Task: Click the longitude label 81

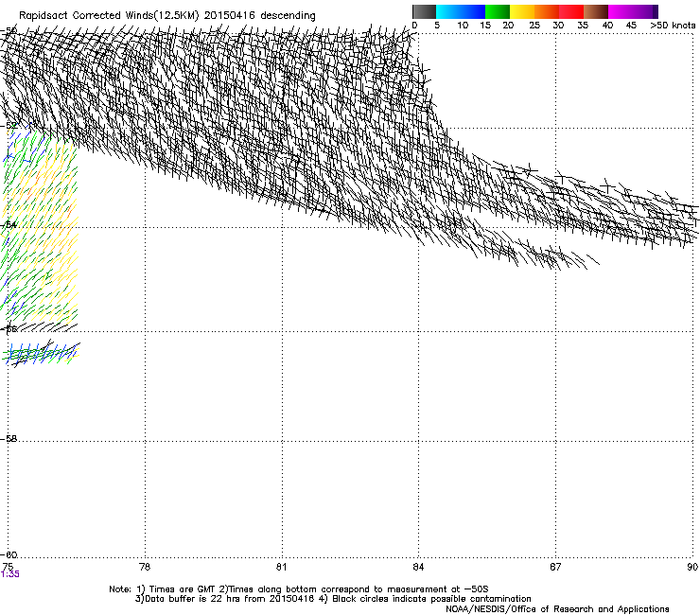Action: pyautogui.click(x=281, y=567)
